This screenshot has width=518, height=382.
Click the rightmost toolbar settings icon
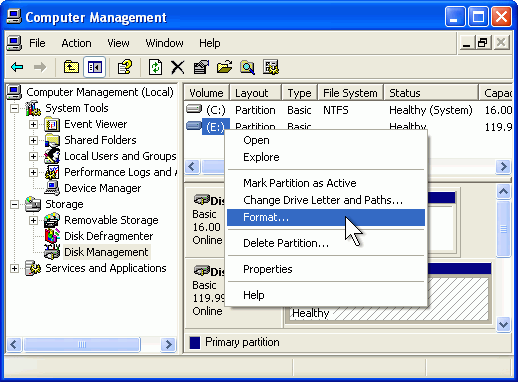pos(271,67)
